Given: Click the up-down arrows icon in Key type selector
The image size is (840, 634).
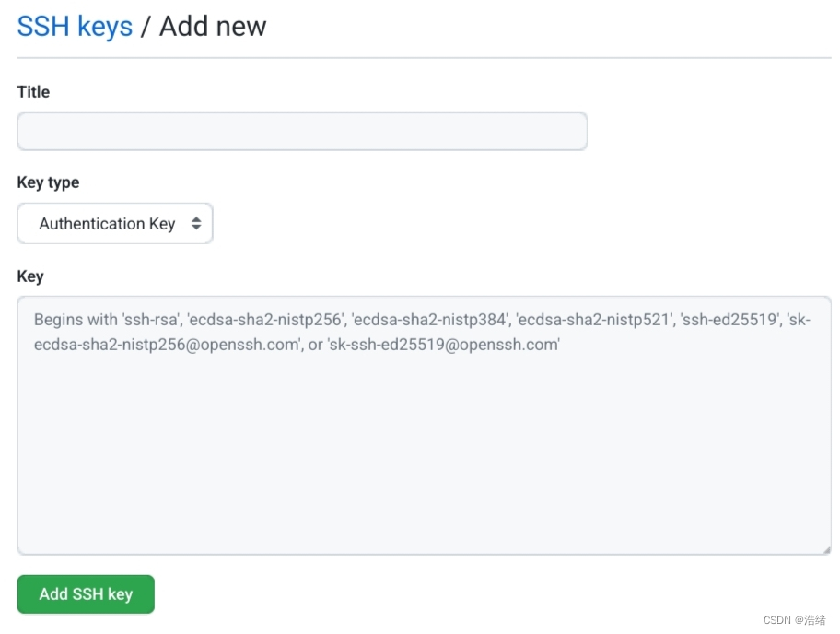Looking at the screenshot, I should click(196, 224).
